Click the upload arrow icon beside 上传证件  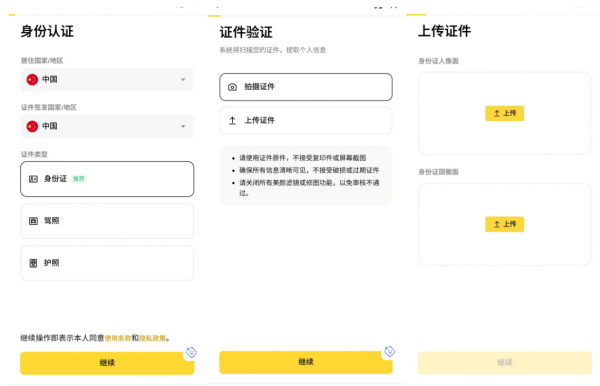[x=232, y=121]
